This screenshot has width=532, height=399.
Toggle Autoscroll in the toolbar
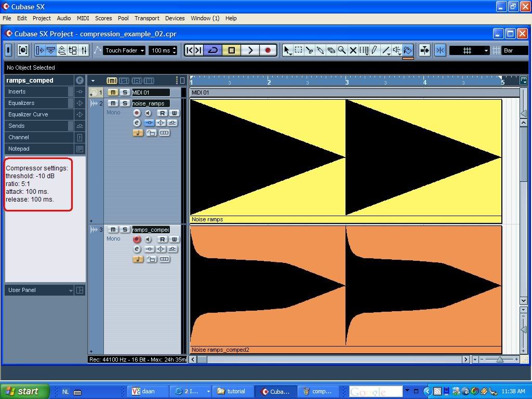click(424, 50)
